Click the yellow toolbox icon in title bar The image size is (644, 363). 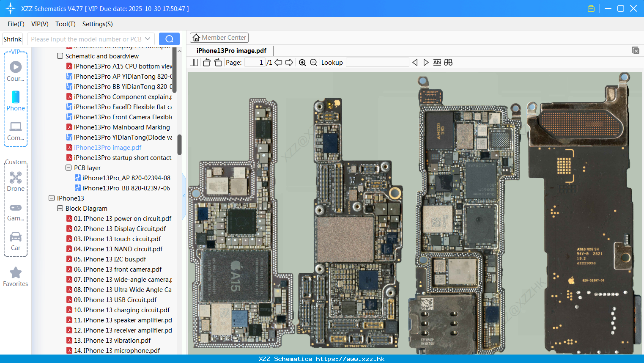[591, 8]
